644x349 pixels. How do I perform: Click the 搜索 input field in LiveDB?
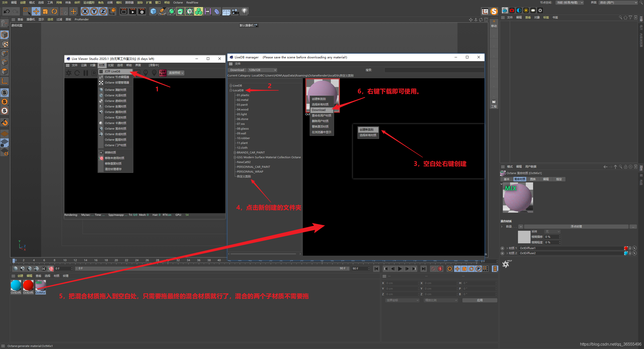434,70
